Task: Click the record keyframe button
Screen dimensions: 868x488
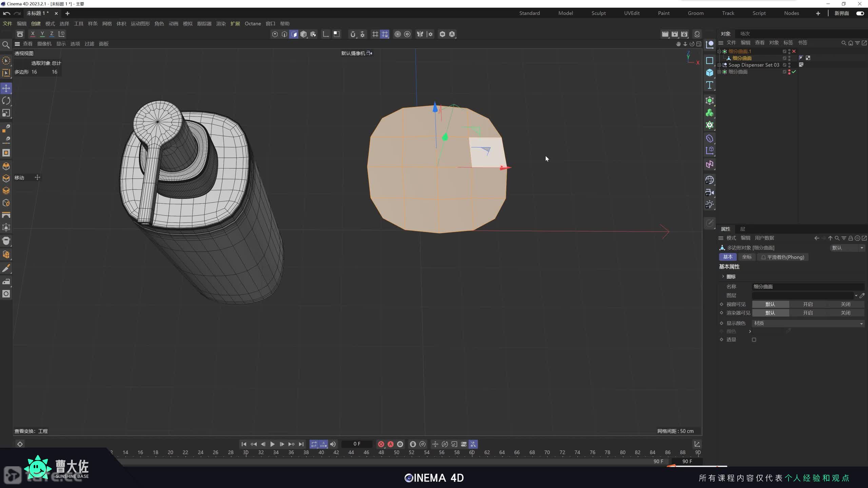Action: (381, 444)
